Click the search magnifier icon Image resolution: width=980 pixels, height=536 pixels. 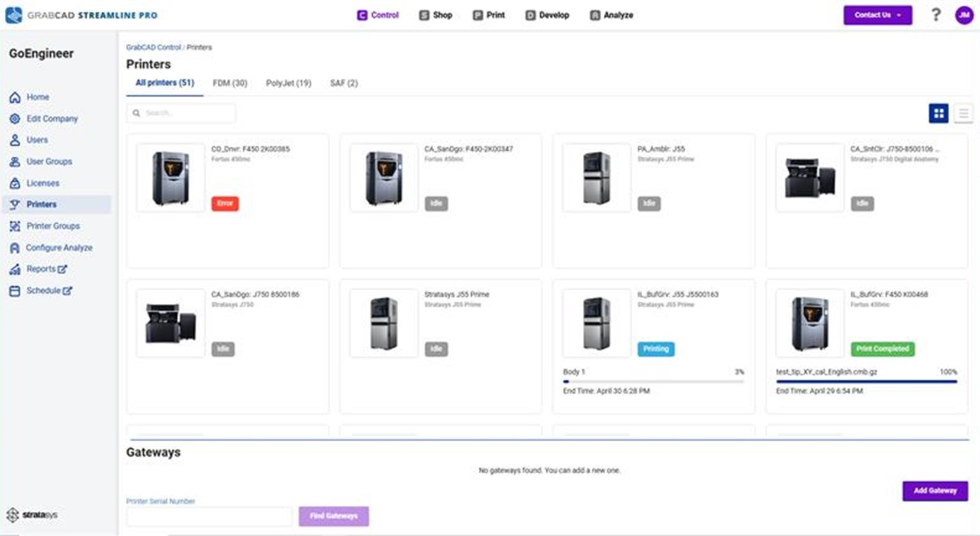(137, 112)
